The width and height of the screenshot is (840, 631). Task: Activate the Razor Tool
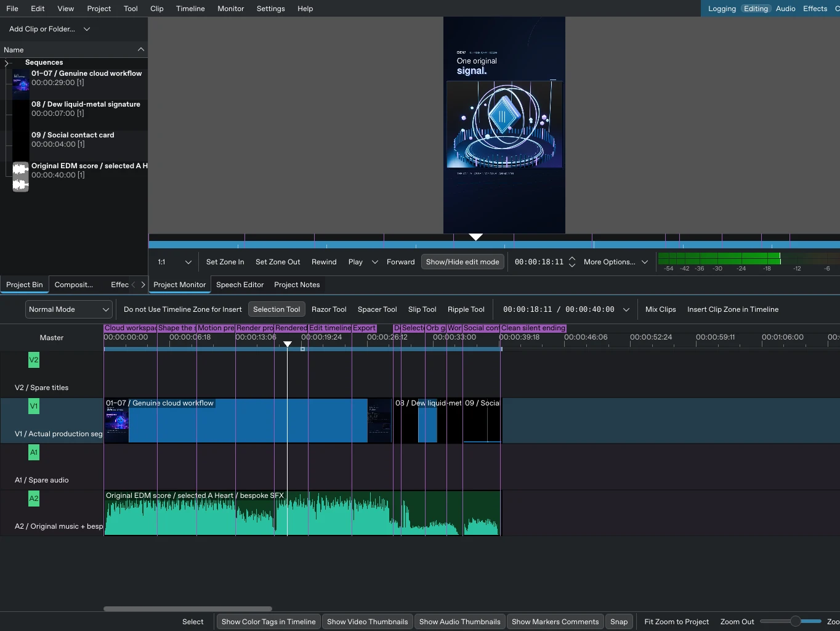click(x=329, y=309)
